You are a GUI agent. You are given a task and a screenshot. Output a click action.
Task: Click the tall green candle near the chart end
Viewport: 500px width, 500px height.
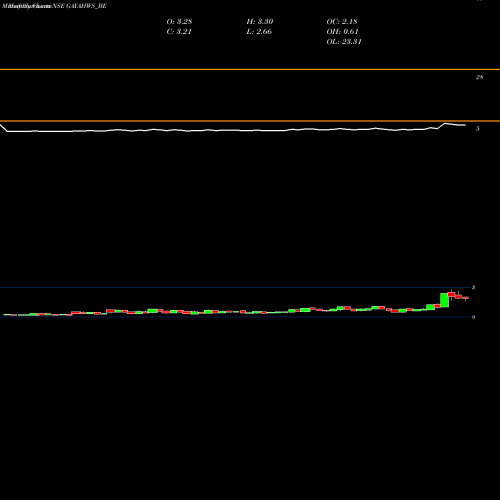tap(444, 300)
